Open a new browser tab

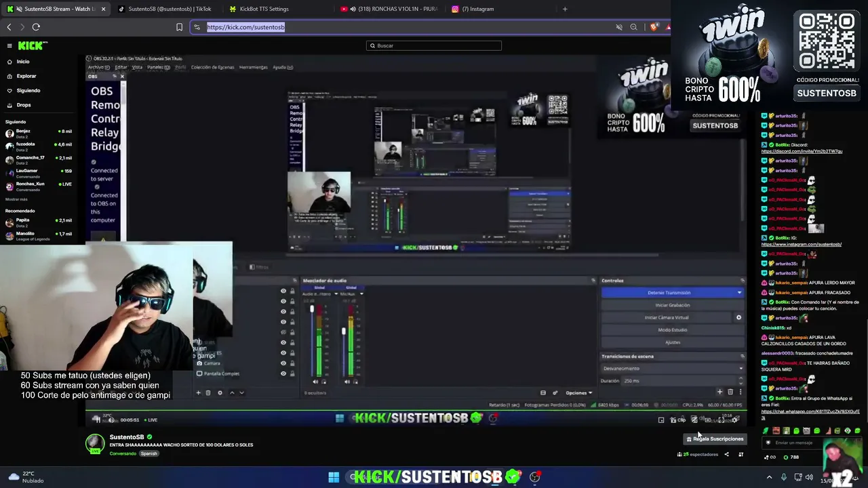(x=565, y=9)
